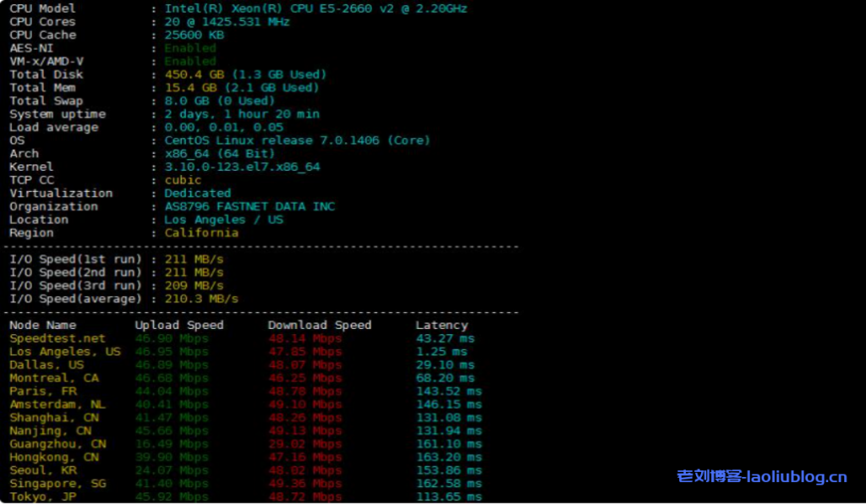
Task: Click the CPU Cores value line
Action: (x=227, y=22)
